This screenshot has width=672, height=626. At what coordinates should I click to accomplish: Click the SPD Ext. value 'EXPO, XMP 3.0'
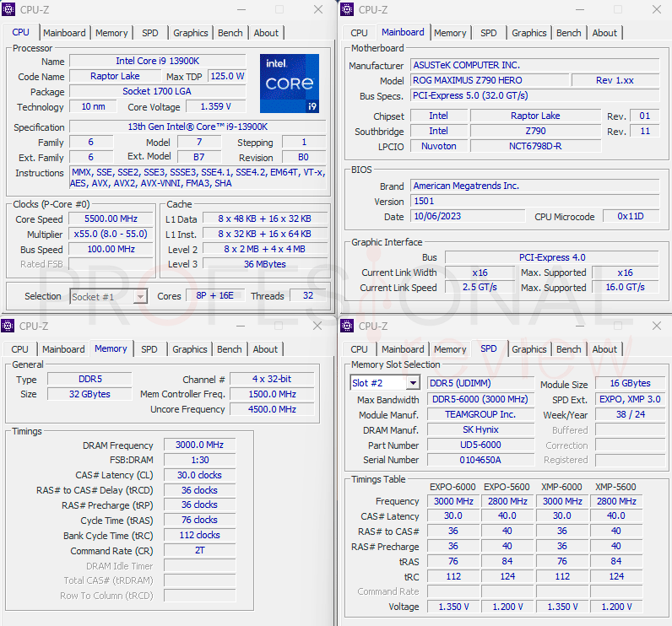point(630,399)
